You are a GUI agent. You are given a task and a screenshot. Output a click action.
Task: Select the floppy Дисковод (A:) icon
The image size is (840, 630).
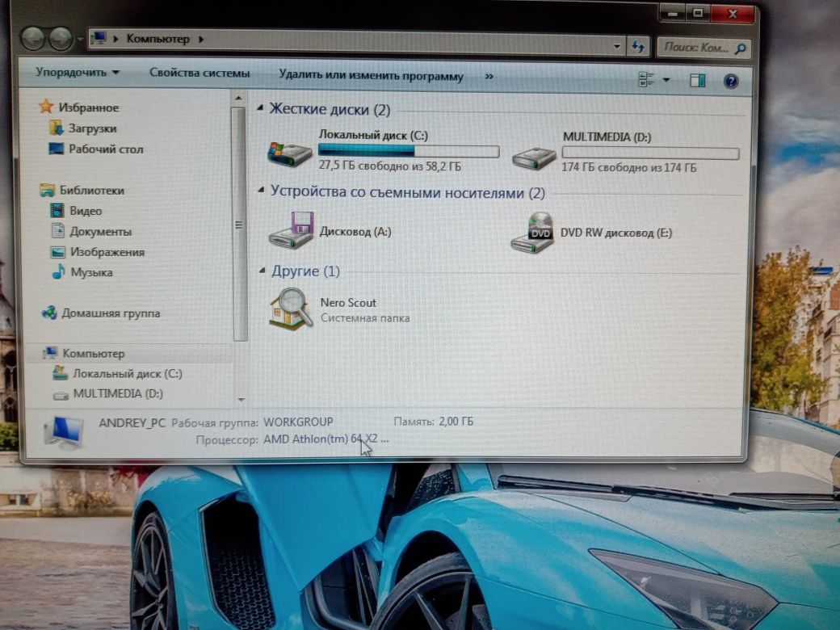pos(292,230)
